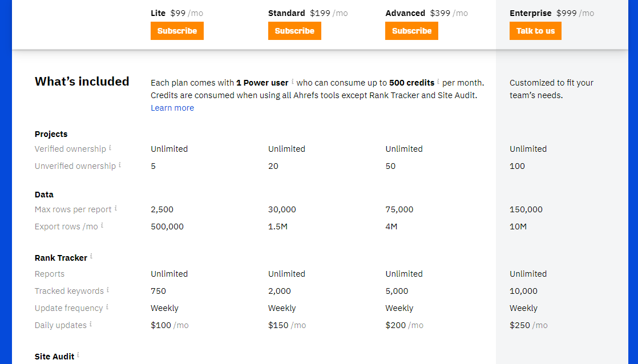
Task: Select the Enterprise plan title
Action: click(x=531, y=13)
